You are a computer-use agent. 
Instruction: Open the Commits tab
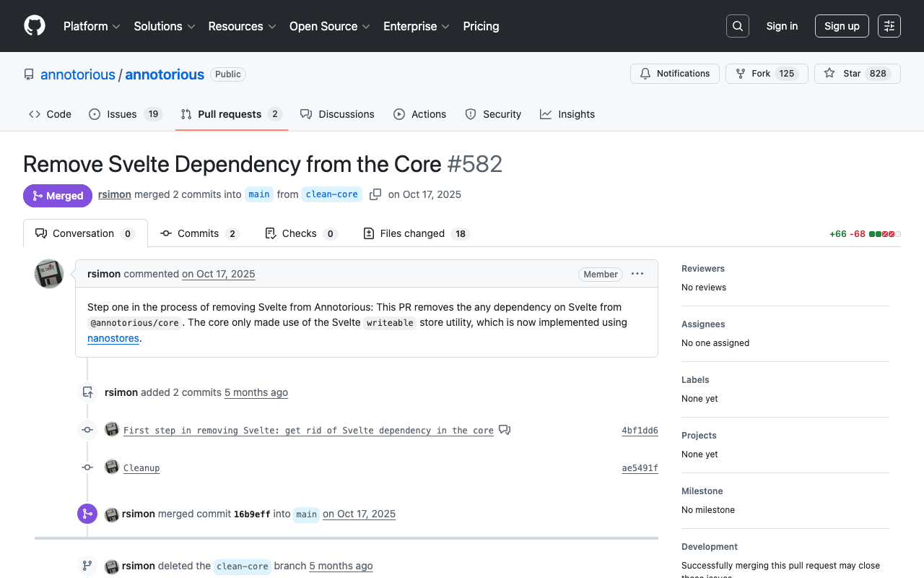[199, 233]
